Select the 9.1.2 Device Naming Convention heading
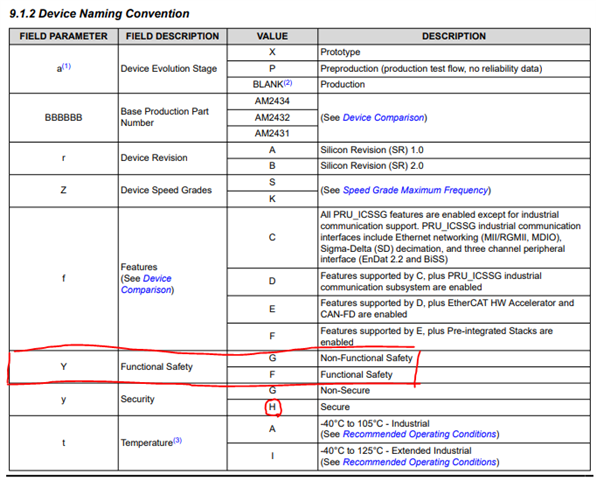The width and height of the screenshot is (596, 480). (99, 14)
